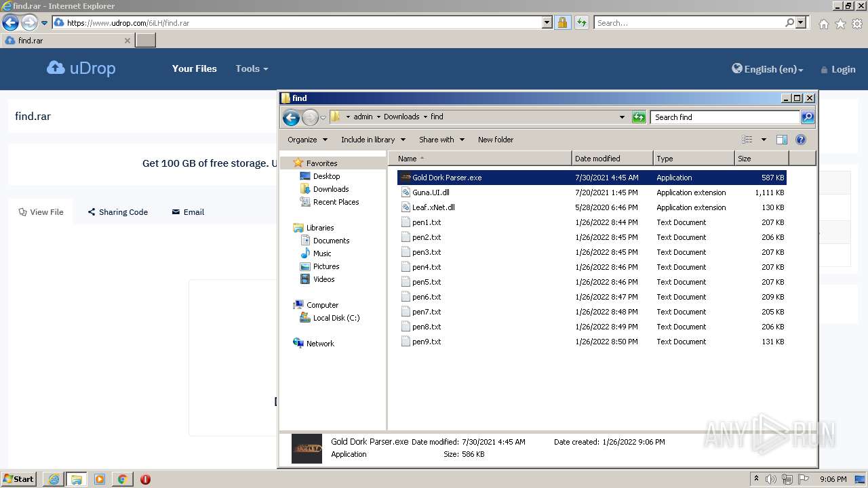Select Computer in navigation pane
This screenshot has width=868, height=488.
(322, 305)
